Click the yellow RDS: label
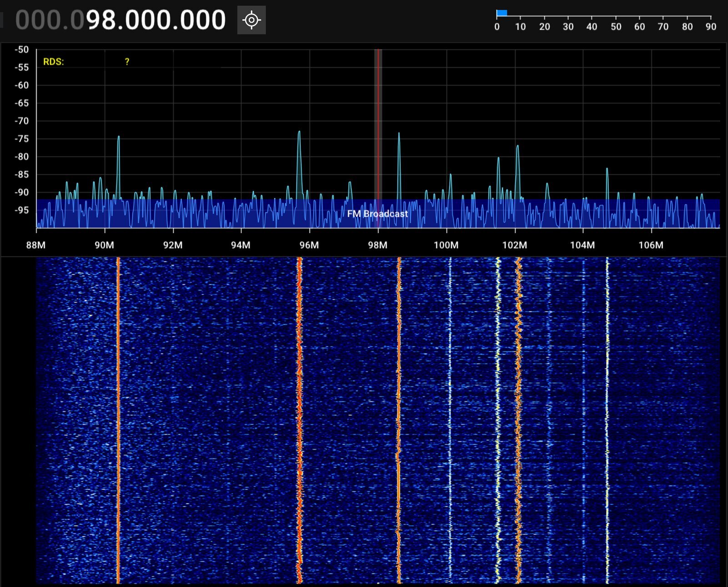The width and height of the screenshot is (728, 587). pos(54,62)
